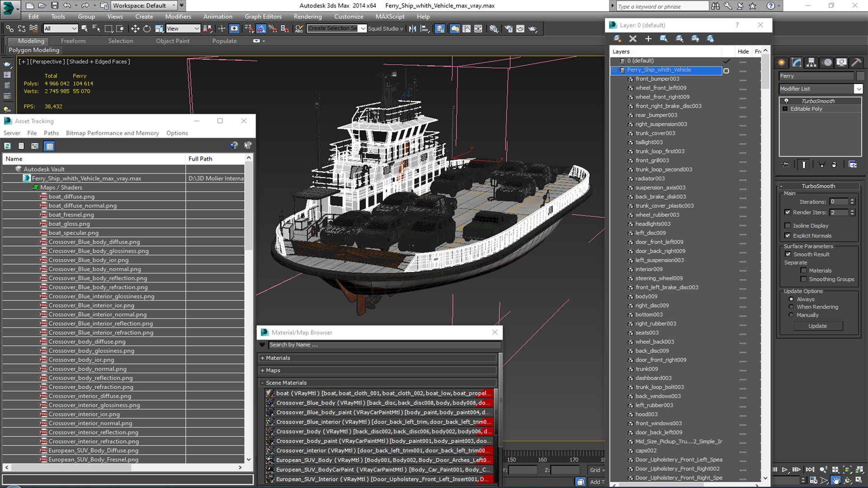Open the Hierarchy panel tab

point(811,62)
